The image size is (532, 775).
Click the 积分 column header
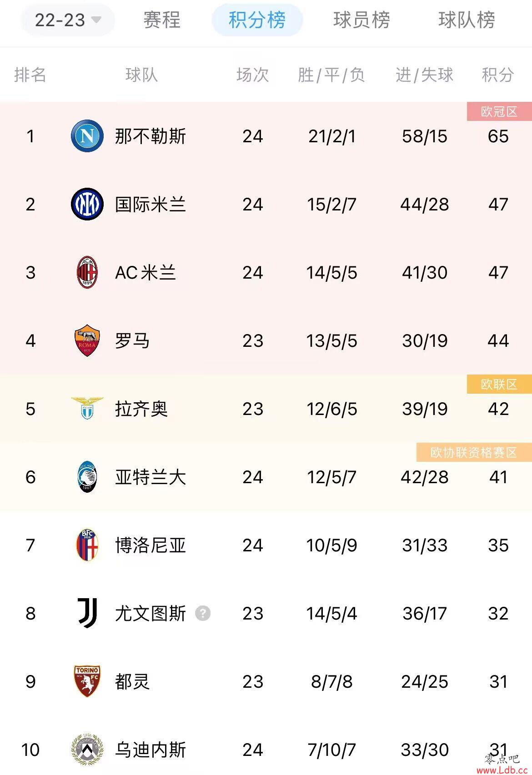pos(498,75)
